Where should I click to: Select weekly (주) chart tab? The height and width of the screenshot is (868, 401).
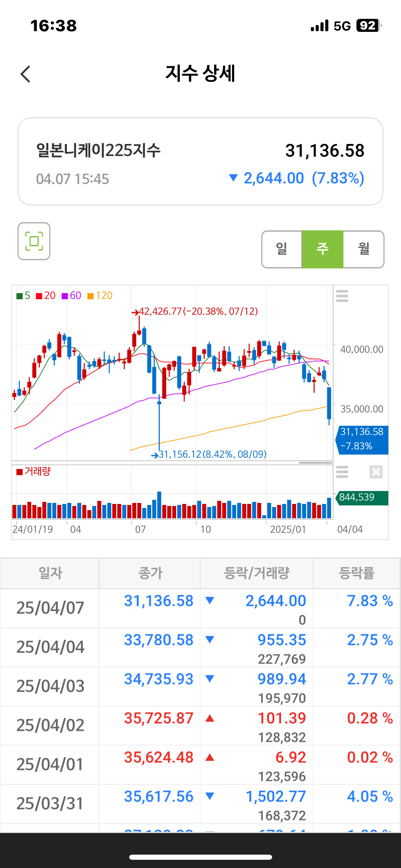(323, 249)
